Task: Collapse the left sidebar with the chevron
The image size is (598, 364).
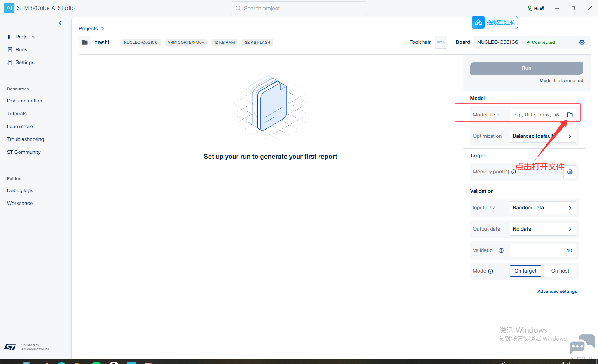Action: click(60, 23)
